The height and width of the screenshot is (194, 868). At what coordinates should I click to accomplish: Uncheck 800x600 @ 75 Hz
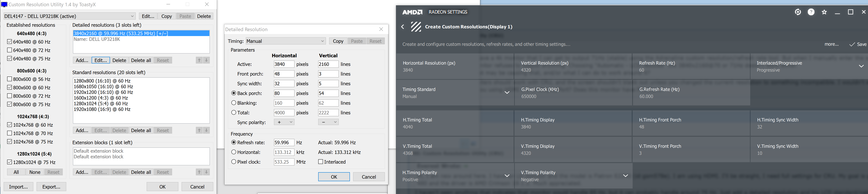pos(10,105)
